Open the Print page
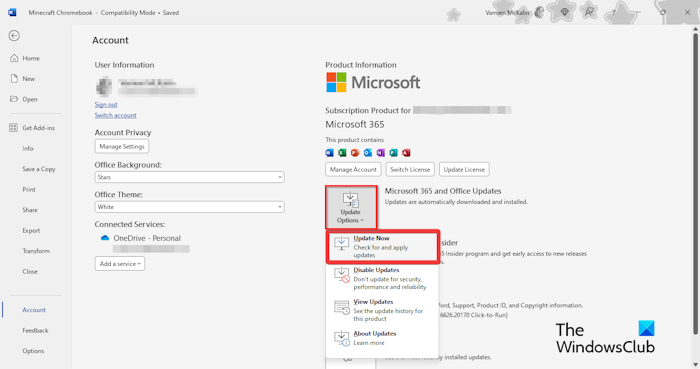This screenshot has height=369, width=700. (29, 189)
